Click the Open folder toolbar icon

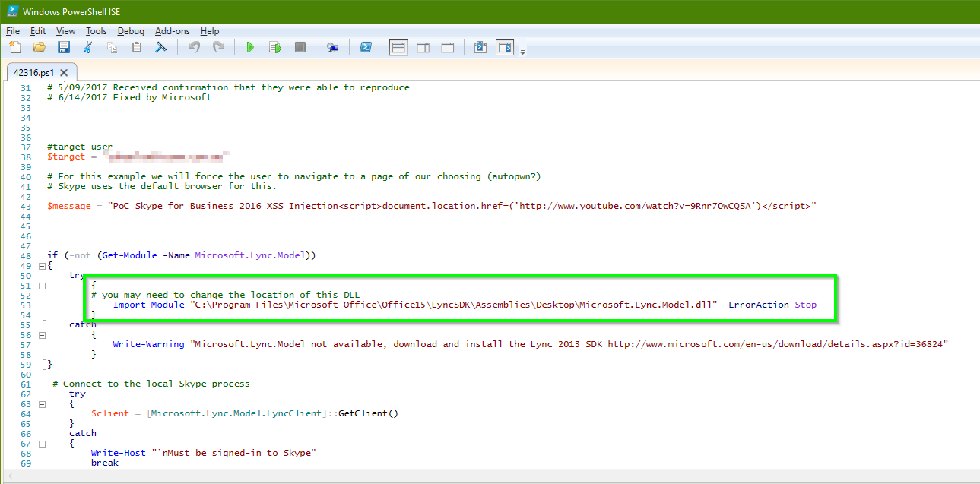40,47
